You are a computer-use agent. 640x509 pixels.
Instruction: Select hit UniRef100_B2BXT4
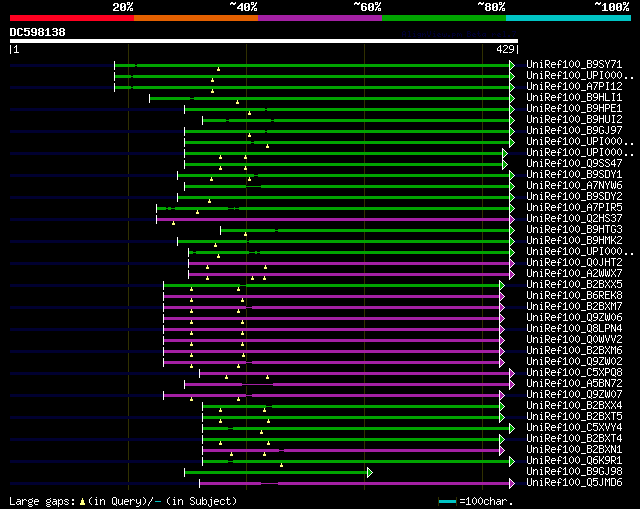(x=574, y=439)
